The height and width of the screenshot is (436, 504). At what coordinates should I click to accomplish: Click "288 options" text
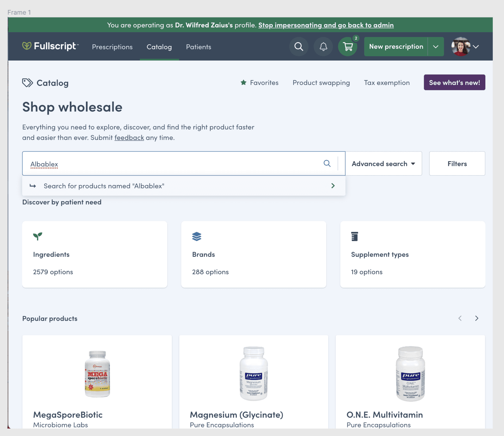210,272
